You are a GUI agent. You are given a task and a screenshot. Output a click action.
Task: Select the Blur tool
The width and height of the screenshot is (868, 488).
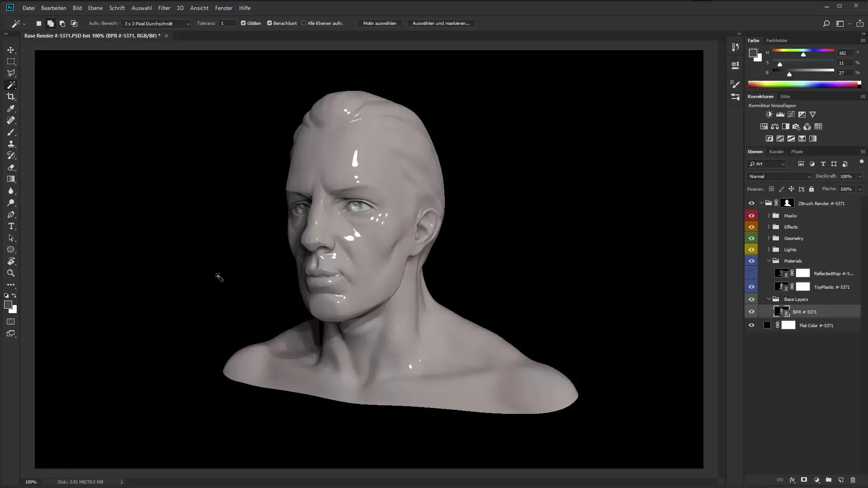coord(11,191)
